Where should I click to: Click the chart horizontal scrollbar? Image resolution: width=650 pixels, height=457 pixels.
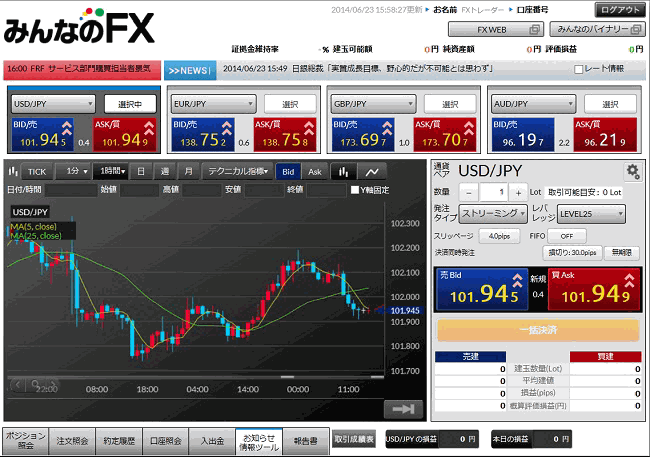(x=196, y=377)
